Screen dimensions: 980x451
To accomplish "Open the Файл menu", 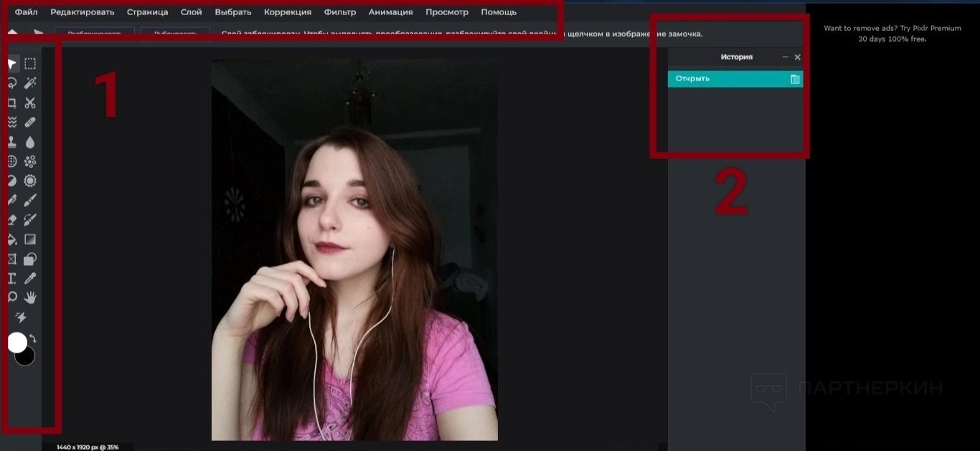I will 27,12.
